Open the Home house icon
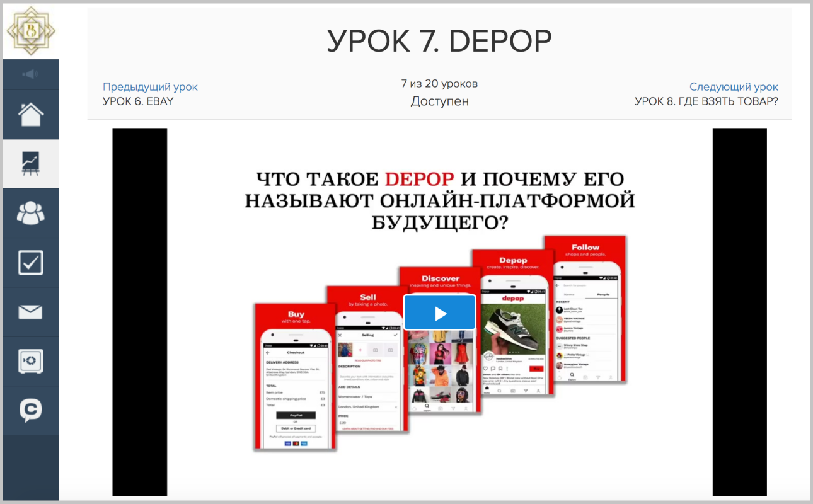The height and width of the screenshot is (504, 813). click(x=31, y=115)
